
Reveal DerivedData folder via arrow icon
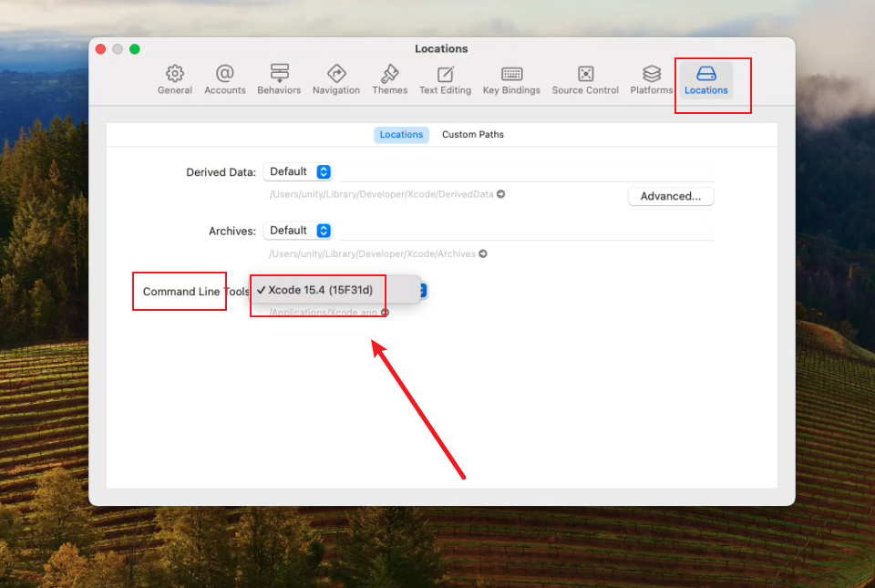coord(500,194)
